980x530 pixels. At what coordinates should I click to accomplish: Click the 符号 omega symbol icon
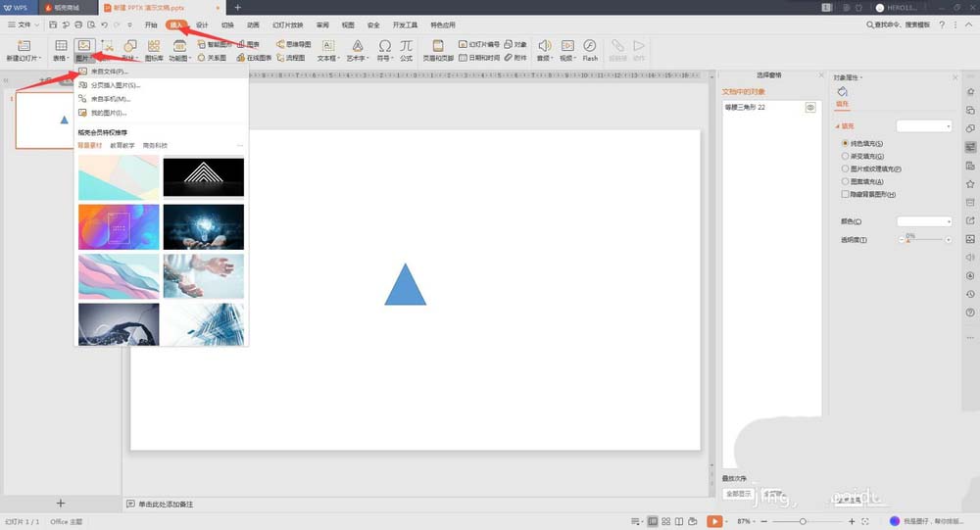(385, 46)
